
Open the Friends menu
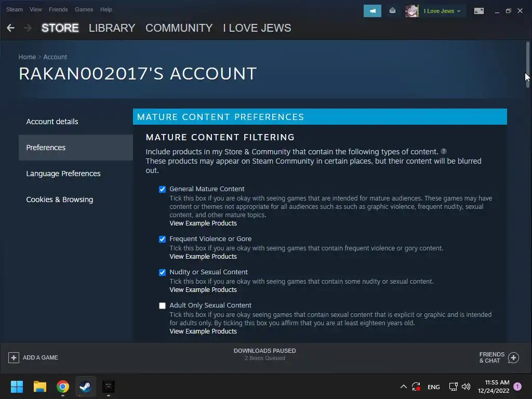58,9
